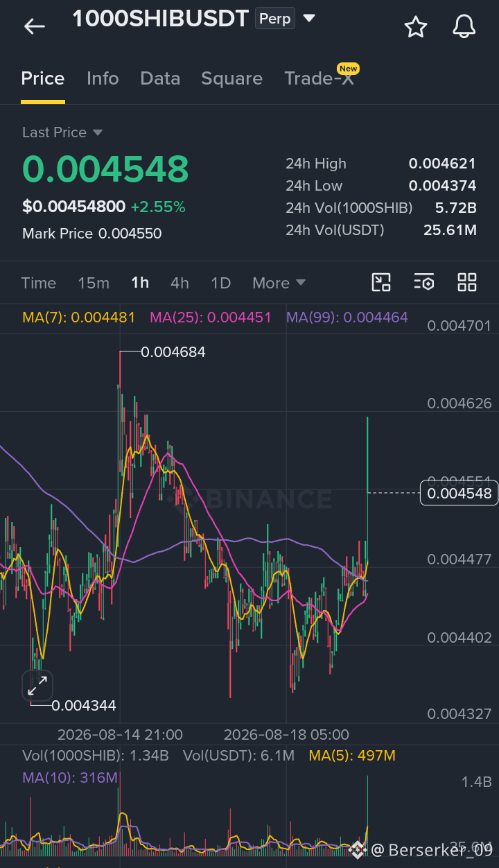
Task: Select the 4h chart interval
Action: tap(180, 283)
